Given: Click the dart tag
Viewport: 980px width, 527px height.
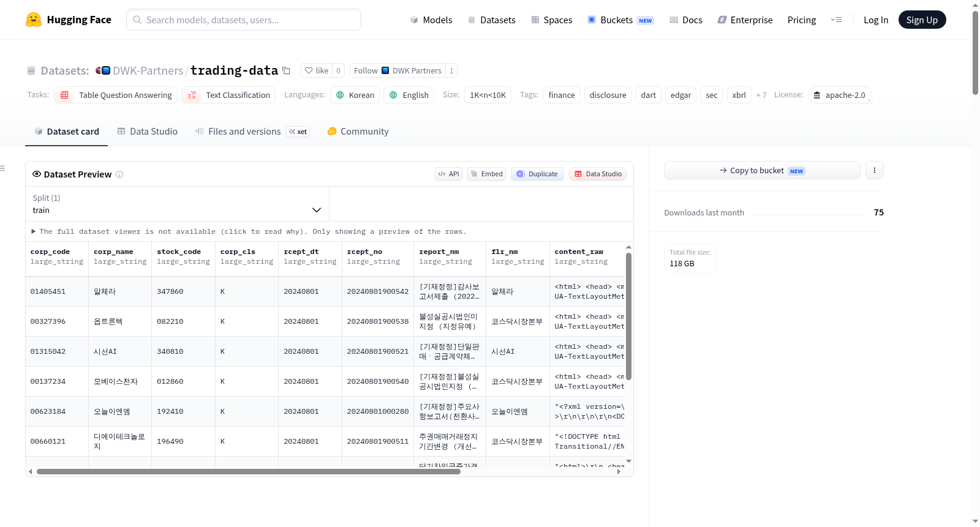Looking at the screenshot, I should coord(648,95).
